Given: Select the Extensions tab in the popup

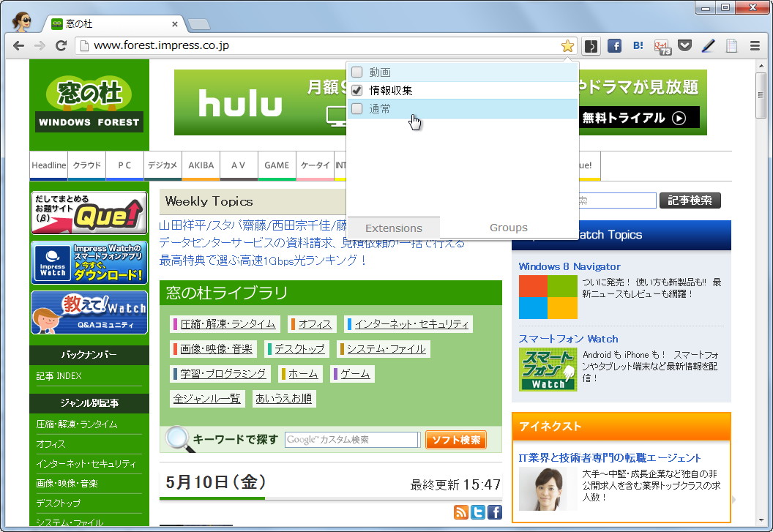Looking at the screenshot, I should pyautogui.click(x=393, y=227).
